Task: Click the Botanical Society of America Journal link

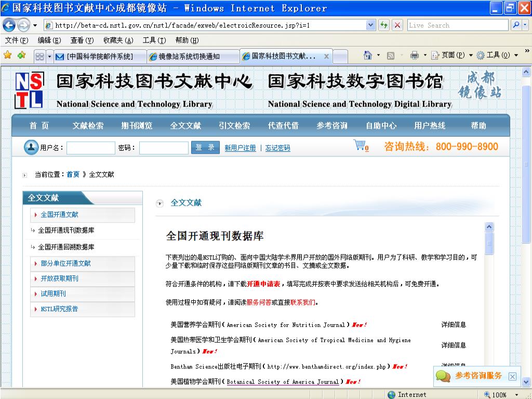Action: pyautogui.click(x=283, y=382)
